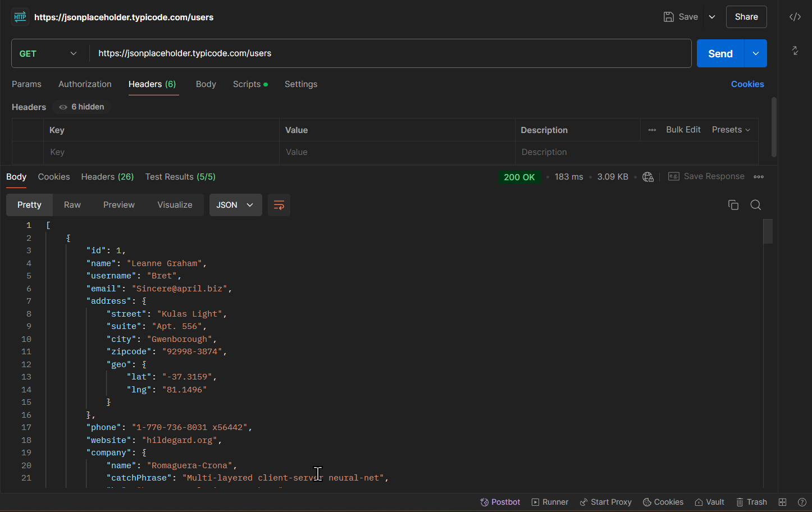
Task: Switch to the Params tab
Action: point(26,84)
